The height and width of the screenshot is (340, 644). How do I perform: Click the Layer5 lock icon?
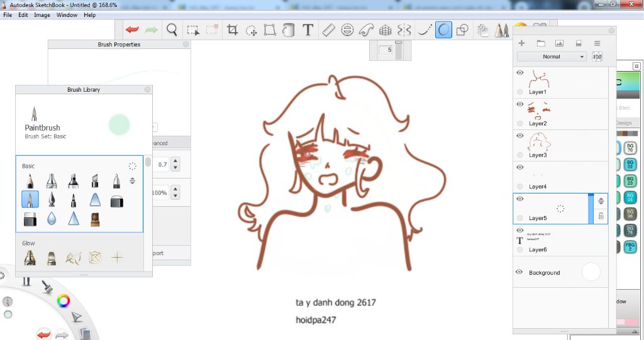click(601, 216)
